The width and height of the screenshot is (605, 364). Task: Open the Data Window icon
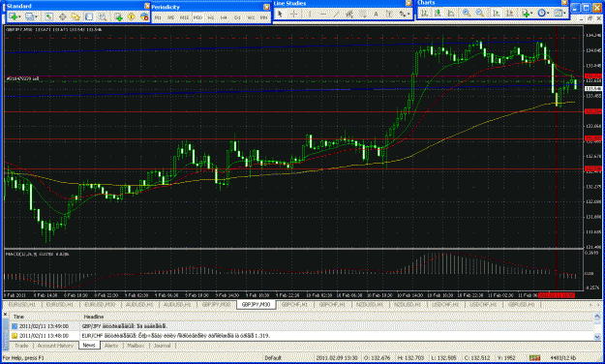(x=62, y=16)
